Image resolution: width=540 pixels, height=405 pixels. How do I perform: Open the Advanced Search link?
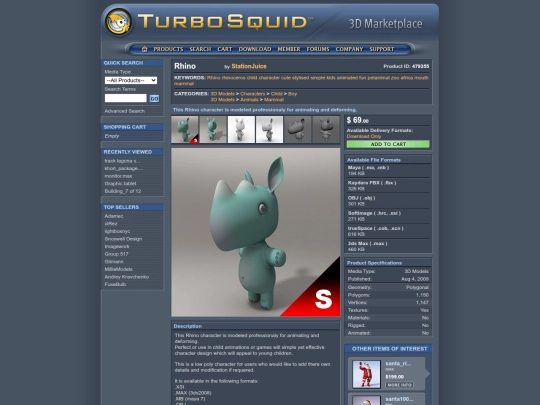click(125, 111)
